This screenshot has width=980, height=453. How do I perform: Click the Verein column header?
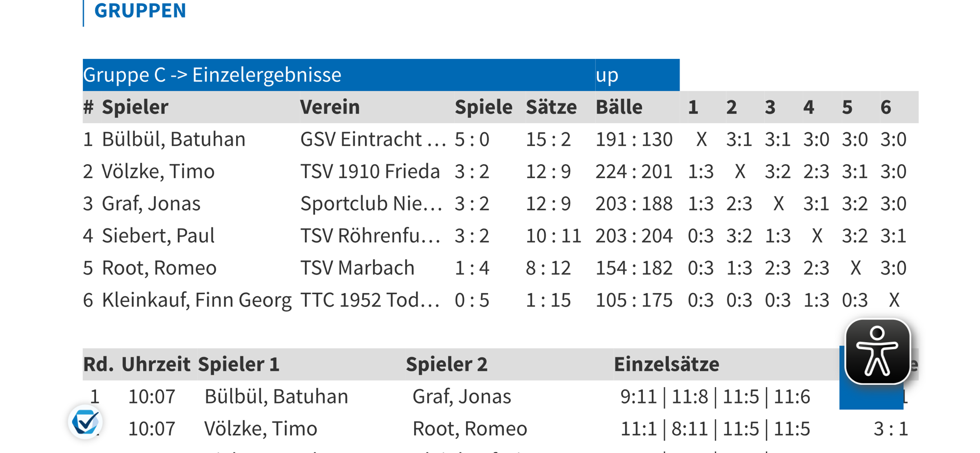[330, 107]
